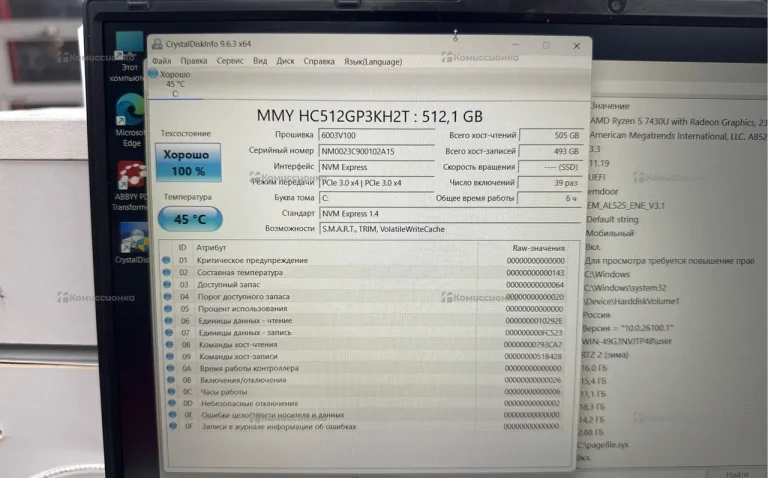
Task: Select row 0B Включения/отключения
Action: [363, 380]
